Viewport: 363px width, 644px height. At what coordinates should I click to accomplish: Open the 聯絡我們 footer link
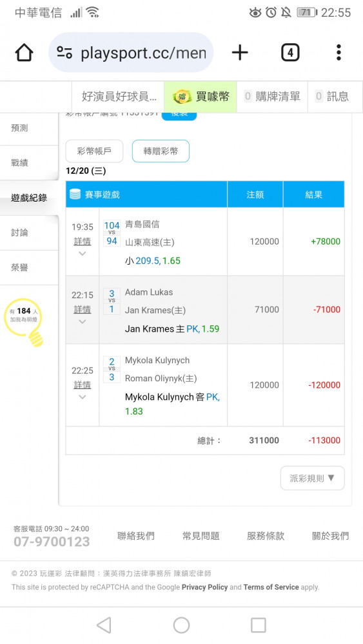[136, 536]
